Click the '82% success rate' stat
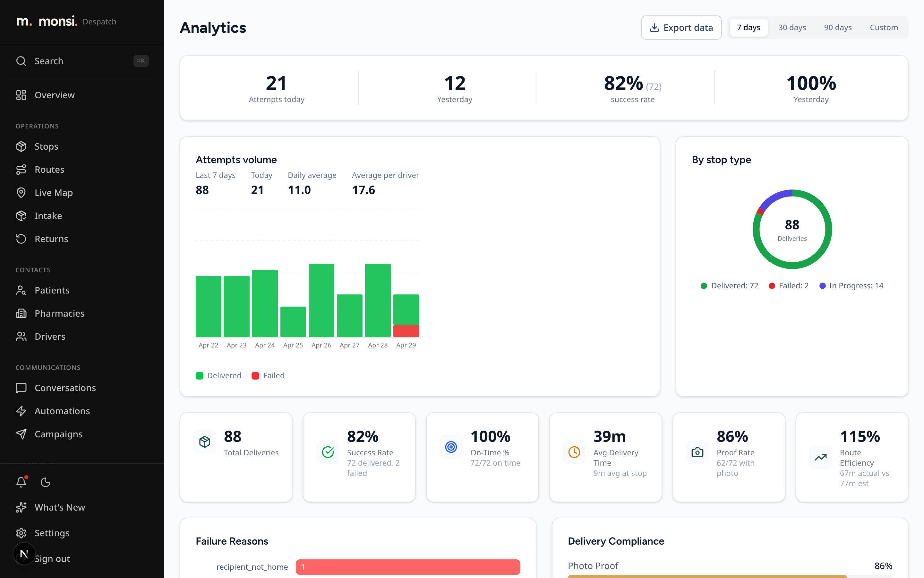 pyautogui.click(x=633, y=88)
